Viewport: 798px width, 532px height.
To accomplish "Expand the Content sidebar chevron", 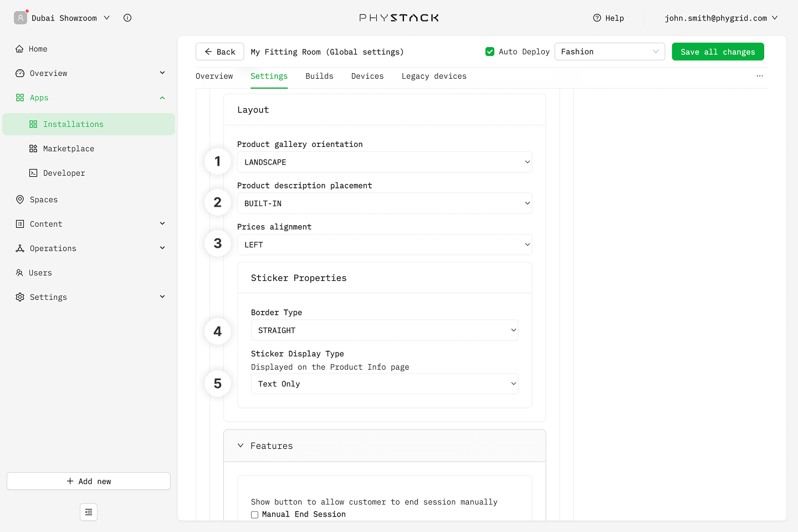I will 162,223.
